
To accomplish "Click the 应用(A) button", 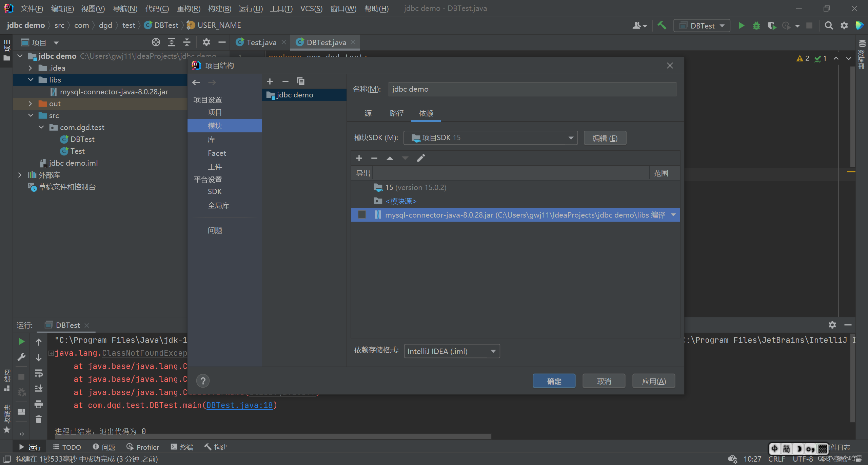I will (x=653, y=381).
